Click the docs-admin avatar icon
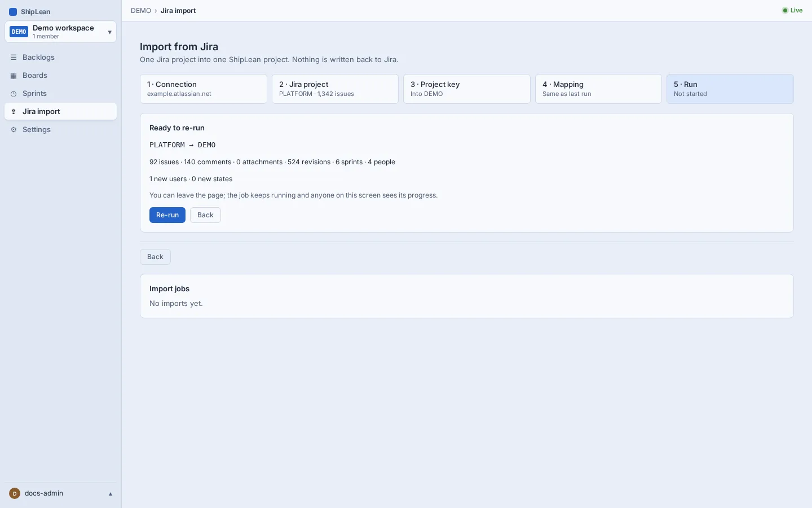The width and height of the screenshot is (812, 508). pos(15,493)
